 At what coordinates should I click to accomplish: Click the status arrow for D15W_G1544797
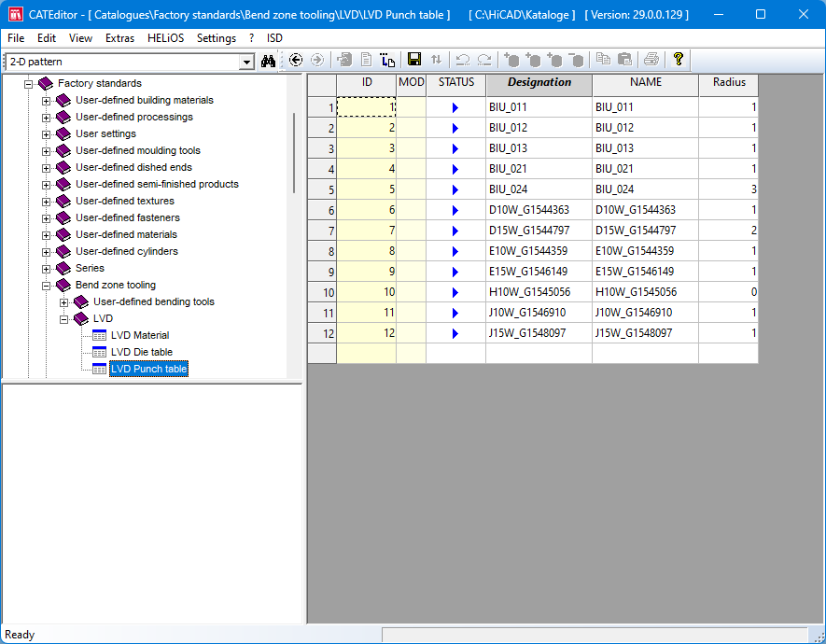pos(455,231)
